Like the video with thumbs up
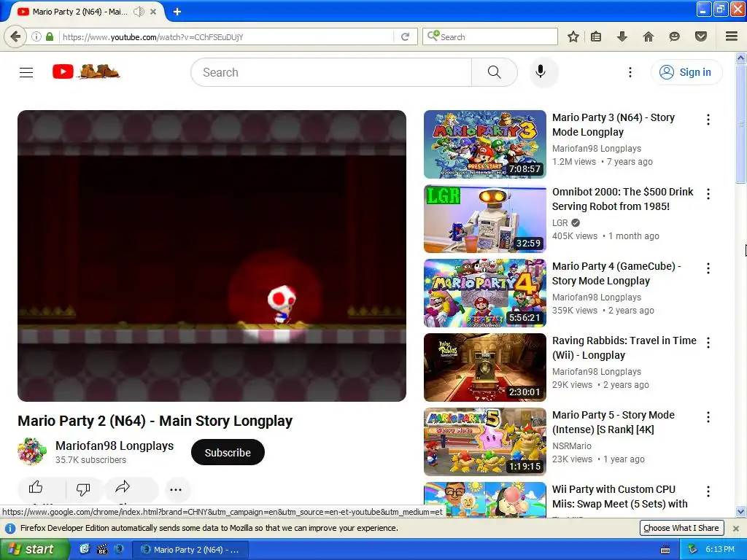747x560 pixels. pyautogui.click(x=36, y=488)
